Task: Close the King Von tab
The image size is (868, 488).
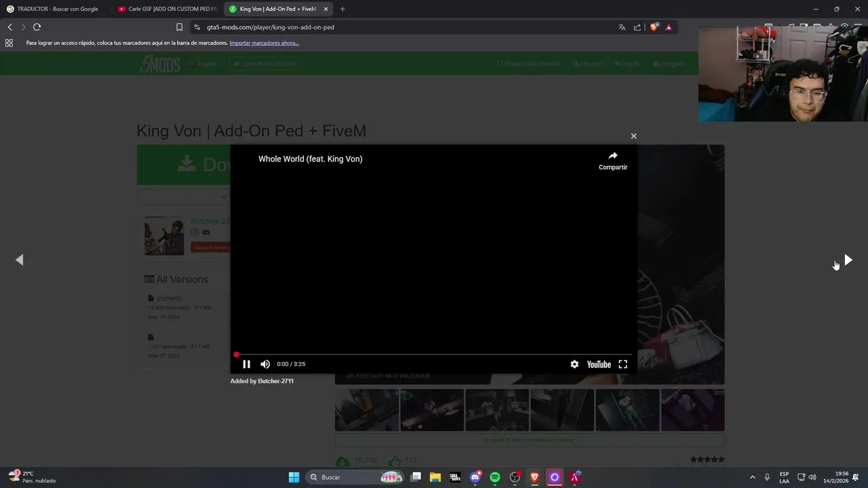Action: pyautogui.click(x=325, y=9)
